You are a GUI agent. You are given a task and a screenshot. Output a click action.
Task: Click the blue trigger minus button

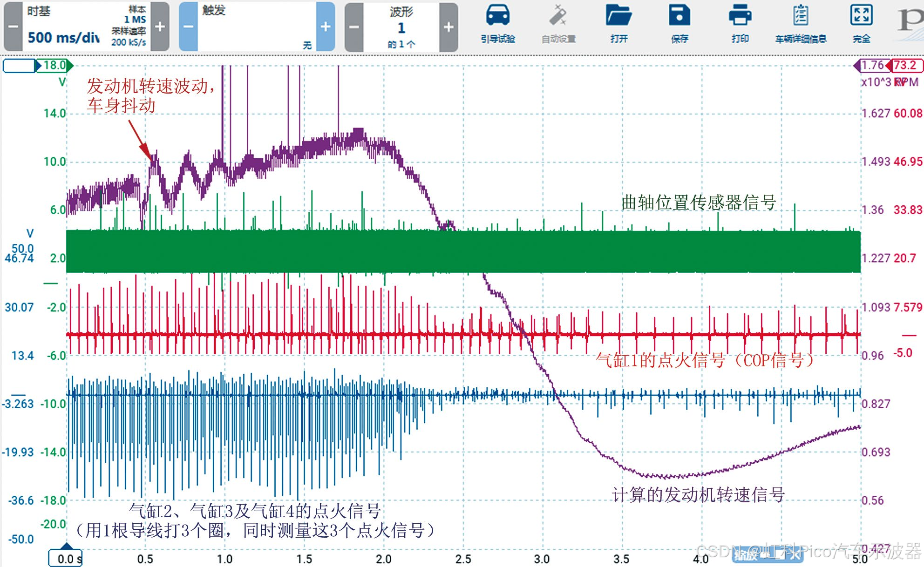tap(188, 27)
